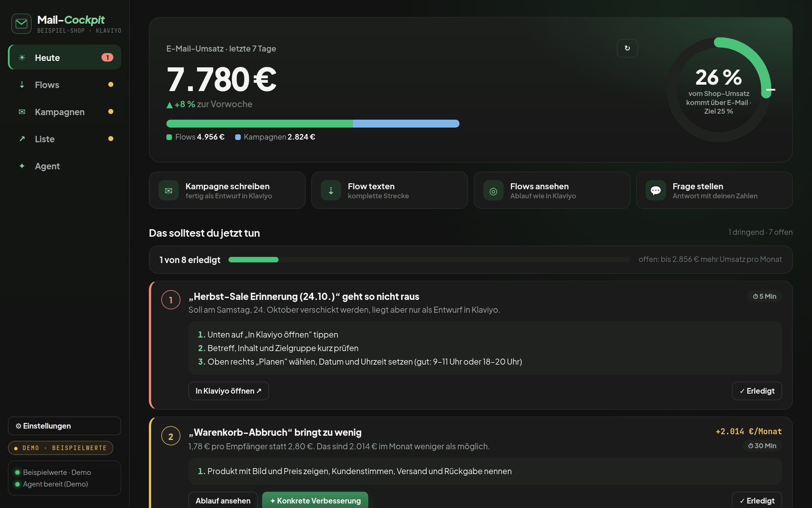Screen dimensions: 812x508
Task: Click Konkrete Verbesserung button
Action: tap(315, 500)
